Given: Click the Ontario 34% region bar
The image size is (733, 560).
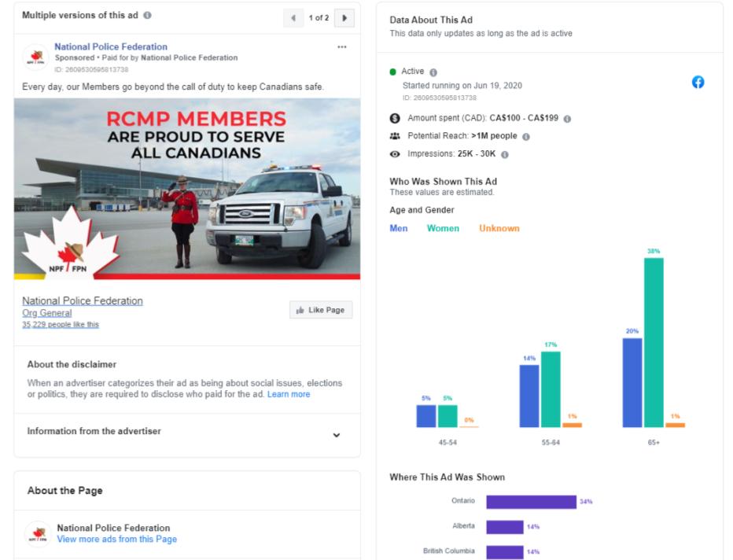Looking at the screenshot, I should [x=531, y=502].
